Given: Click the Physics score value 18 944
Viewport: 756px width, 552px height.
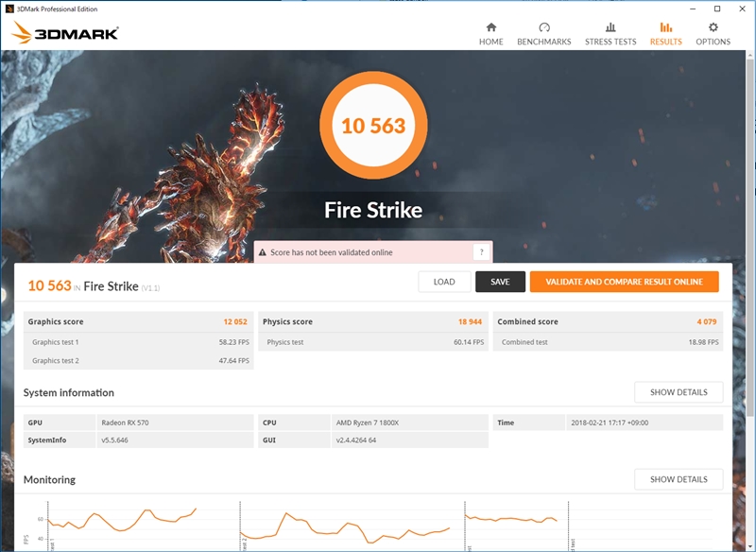Looking at the screenshot, I should (470, 321).
